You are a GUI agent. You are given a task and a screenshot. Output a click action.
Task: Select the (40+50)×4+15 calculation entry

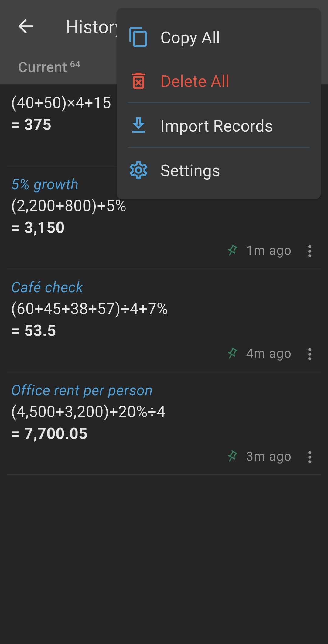point(61,113)
